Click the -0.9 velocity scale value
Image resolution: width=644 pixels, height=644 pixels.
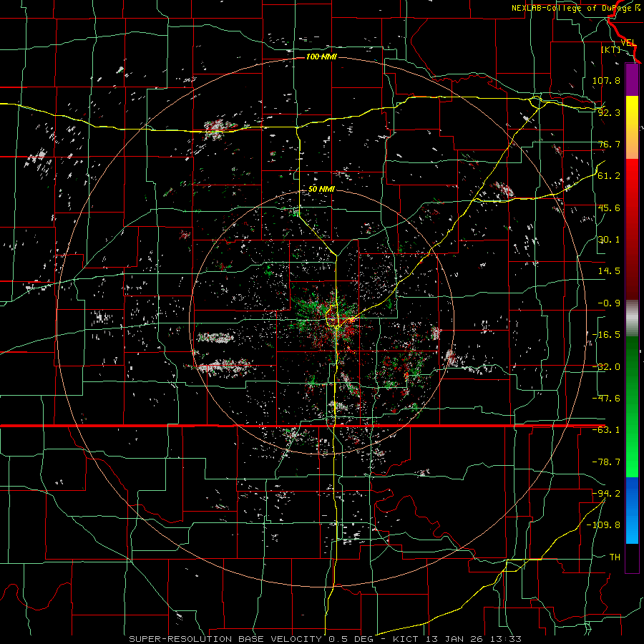[x=609, y=303]
